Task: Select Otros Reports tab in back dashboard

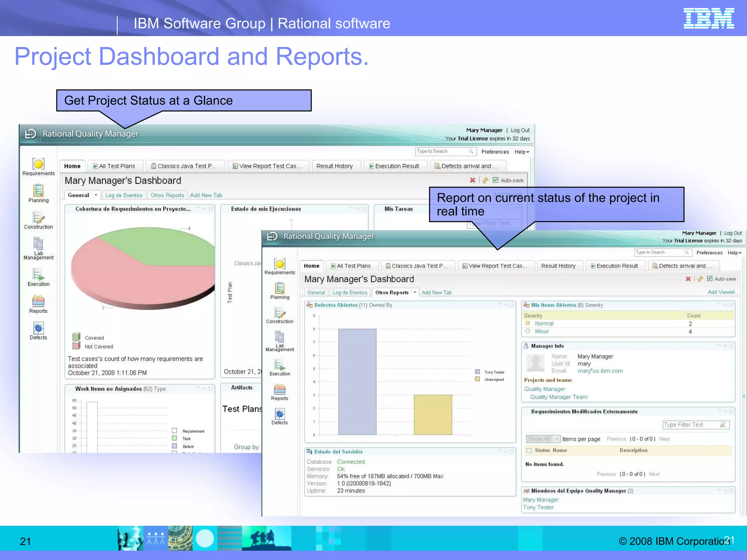Action: click(x=167, y=195)
